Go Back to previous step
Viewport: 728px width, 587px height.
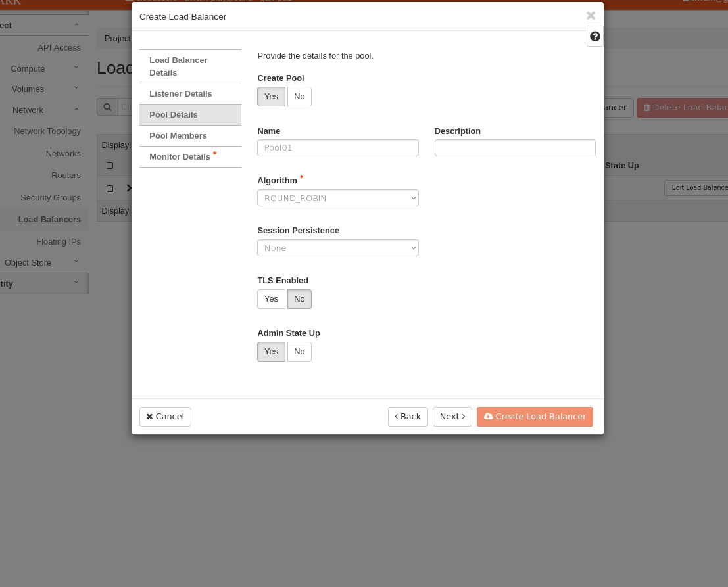(408, 417)
